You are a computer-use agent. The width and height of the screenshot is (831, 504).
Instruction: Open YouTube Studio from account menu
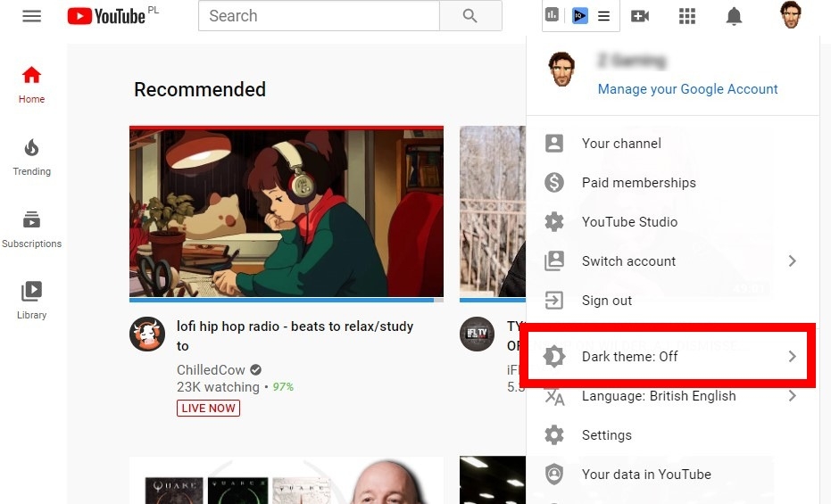pos(672,222)
